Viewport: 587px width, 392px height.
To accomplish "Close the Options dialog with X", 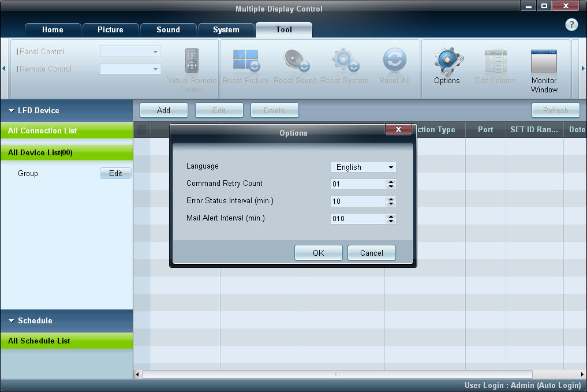I will tap(398, 129).
